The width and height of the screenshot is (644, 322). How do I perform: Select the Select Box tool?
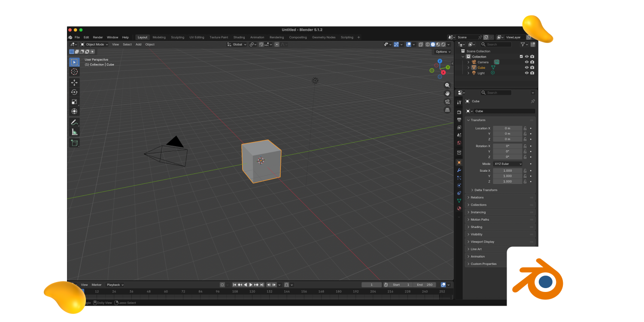pyautogui.click(x=74, y=62)
